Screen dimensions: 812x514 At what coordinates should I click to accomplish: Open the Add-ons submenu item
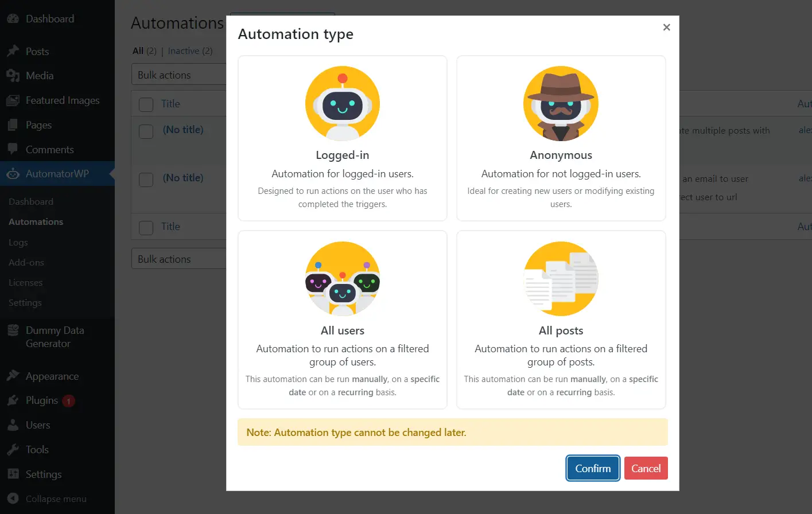pos(26,263)
